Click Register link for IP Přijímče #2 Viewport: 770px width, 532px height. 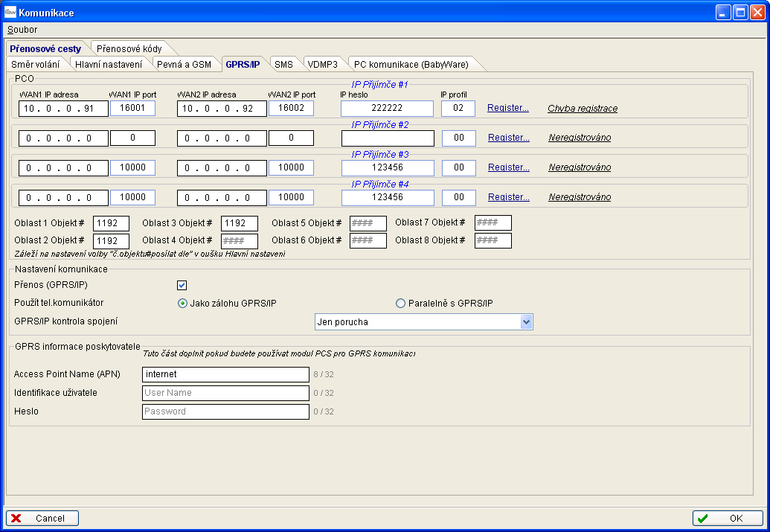click(x=509, y=138)
